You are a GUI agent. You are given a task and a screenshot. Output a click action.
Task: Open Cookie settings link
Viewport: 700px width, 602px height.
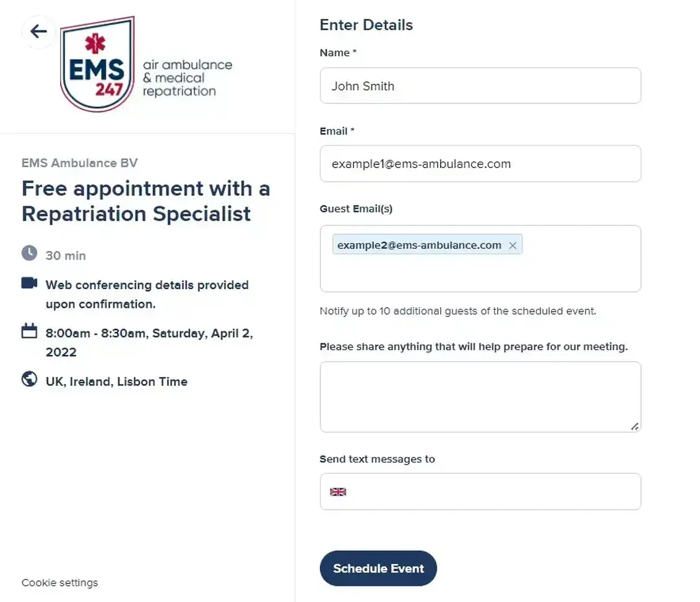pyautogui.click(x=59, y=583)
